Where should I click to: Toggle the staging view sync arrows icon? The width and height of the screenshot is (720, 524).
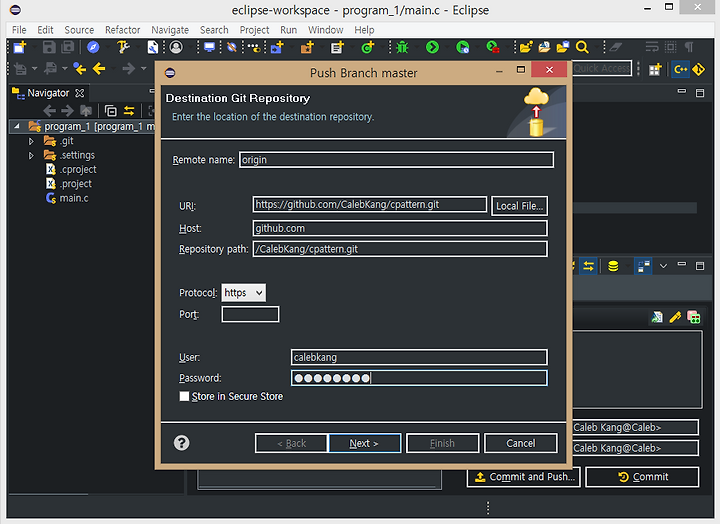coord(589,266)
